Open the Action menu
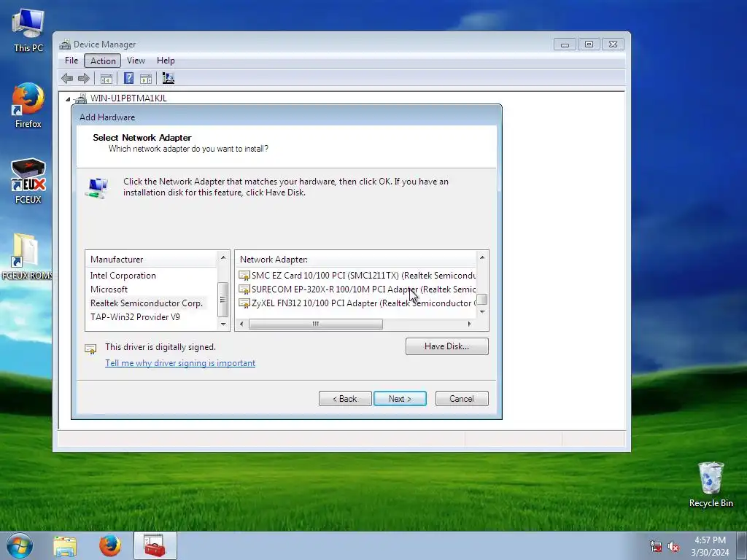This screenshot has width=747, height=560. click(103, 61)
